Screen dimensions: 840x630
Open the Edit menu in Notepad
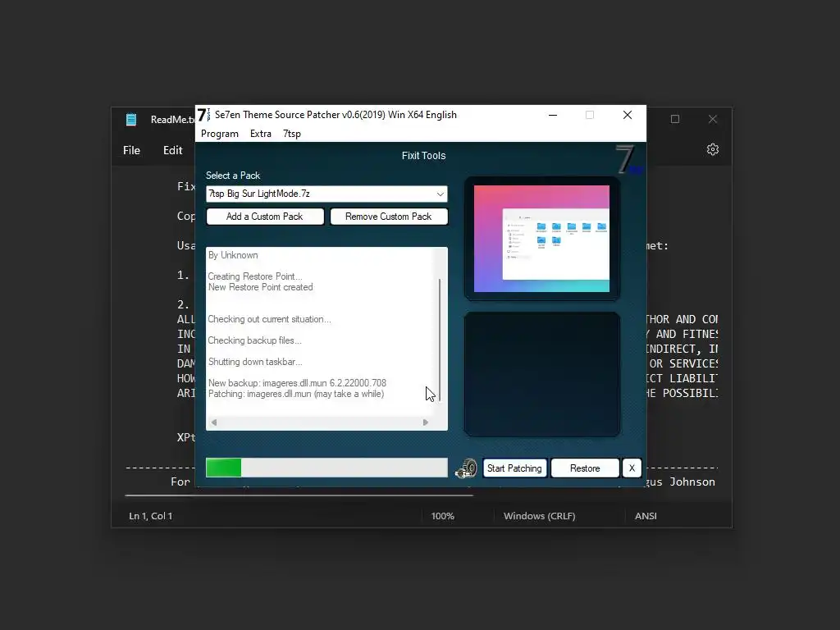pyautogui.click(x=172, y=151)
